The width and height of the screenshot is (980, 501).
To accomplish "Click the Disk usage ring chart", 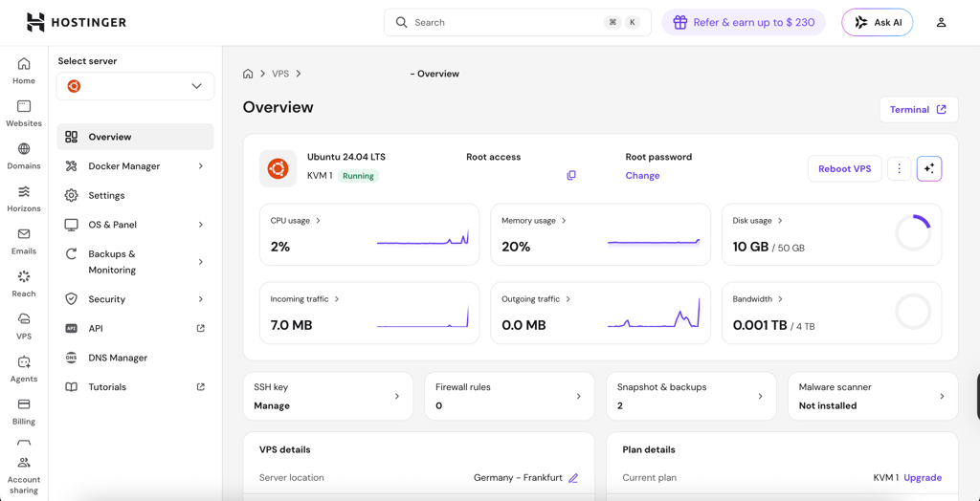I will coord(913,232).
